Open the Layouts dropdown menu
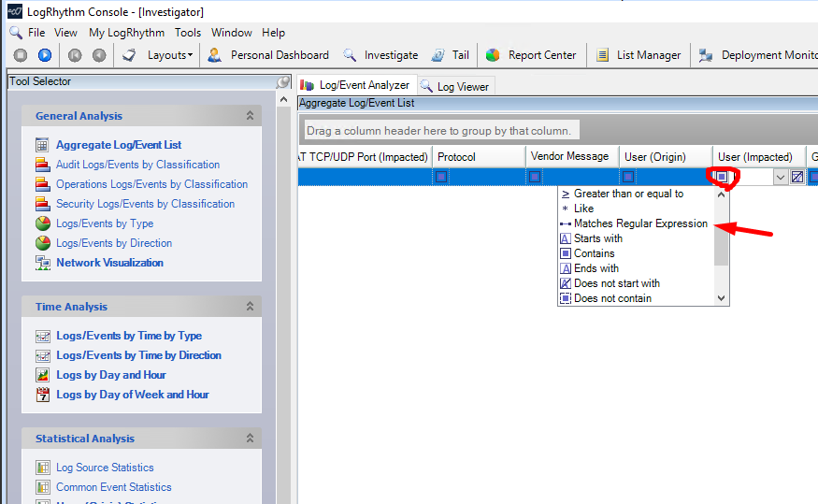818x504 pixels. click(170, 55)
